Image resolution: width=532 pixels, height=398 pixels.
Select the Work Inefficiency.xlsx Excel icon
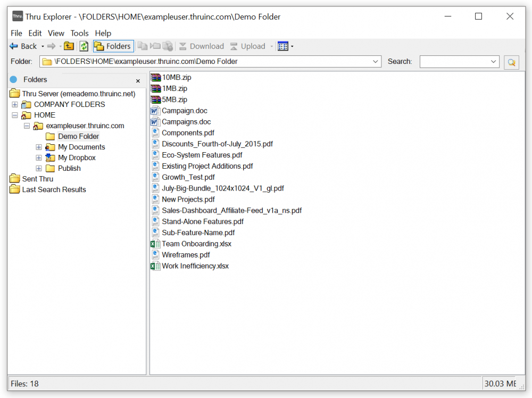coord(155,267)
